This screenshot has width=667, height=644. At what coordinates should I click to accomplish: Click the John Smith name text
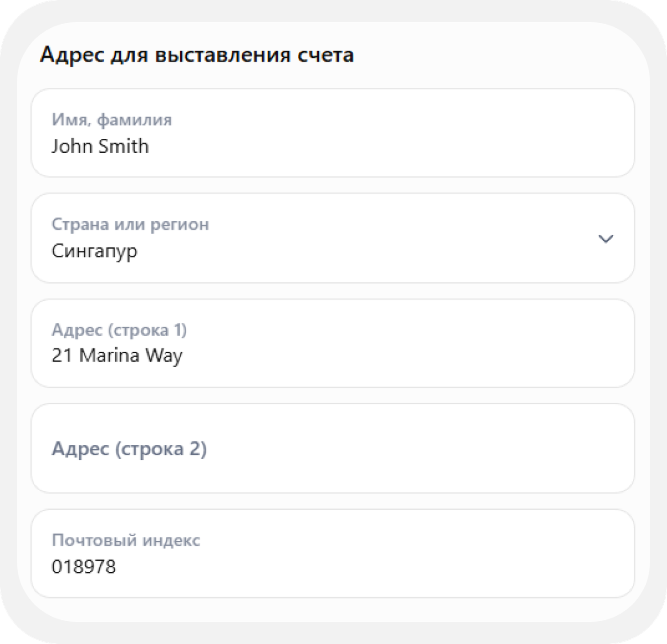coord(100,146)
